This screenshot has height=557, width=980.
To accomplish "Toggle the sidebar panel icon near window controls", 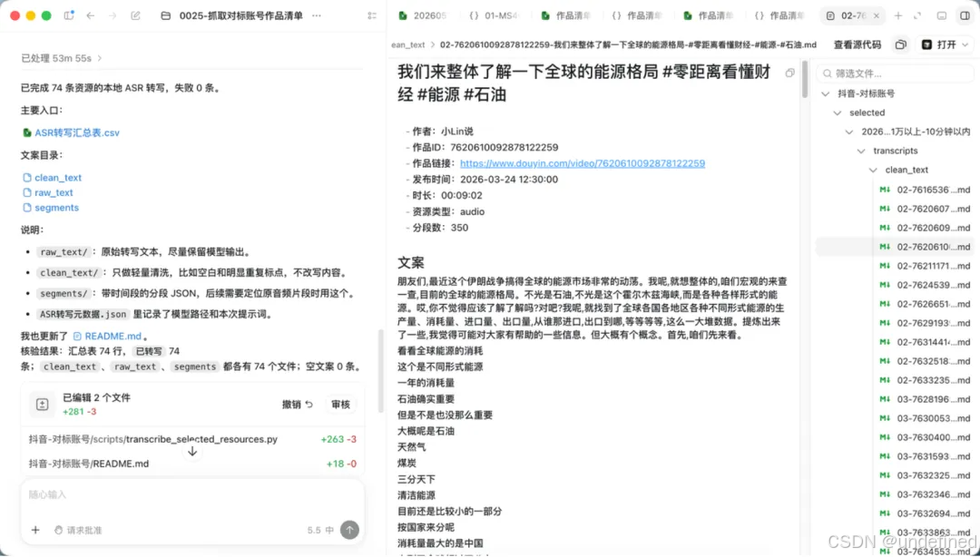I will pos(69,15).
